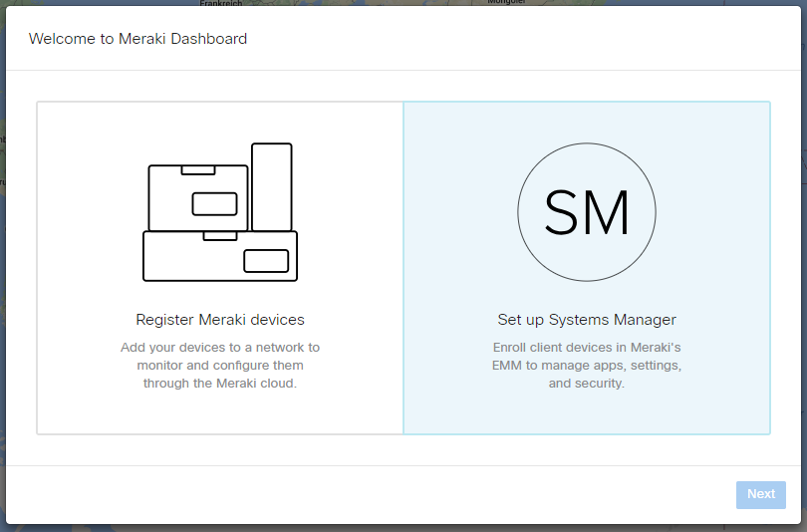The width and height of the screenshot is (807, 532).
Task: Click the small rectangle on the upper device
Action: click(214, 203)
